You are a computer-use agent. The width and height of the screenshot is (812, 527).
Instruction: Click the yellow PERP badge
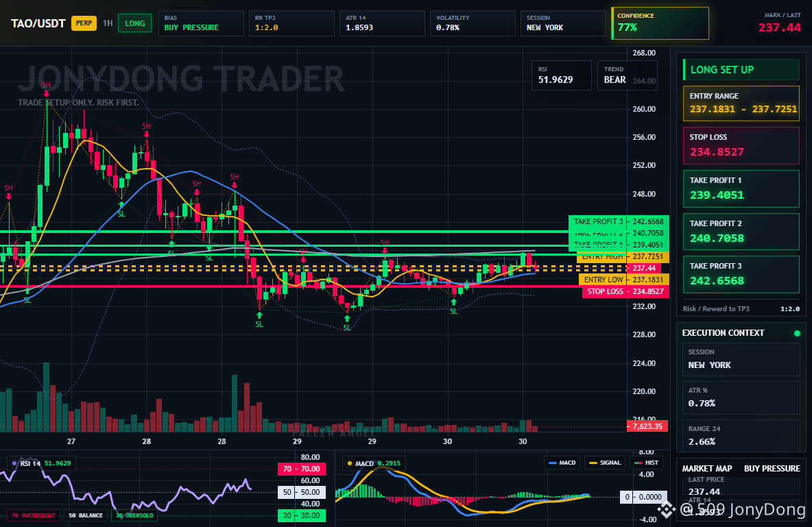(x=84, y=23)
